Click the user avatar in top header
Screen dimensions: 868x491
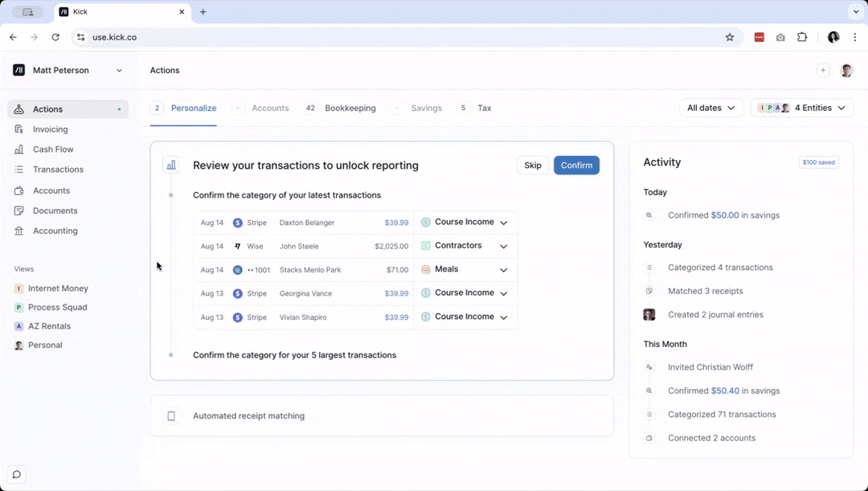point(846,71)
